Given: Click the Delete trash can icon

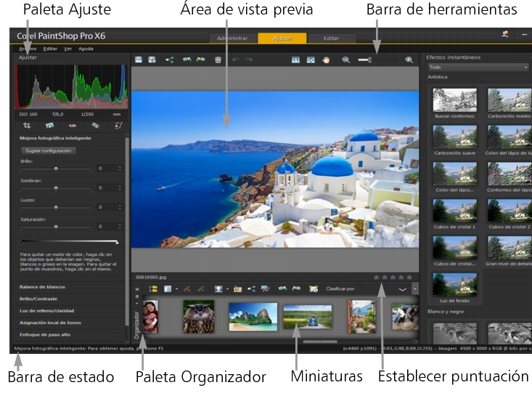Looking at the screenshot, I should pyautogui.click(x=218, y=60).
